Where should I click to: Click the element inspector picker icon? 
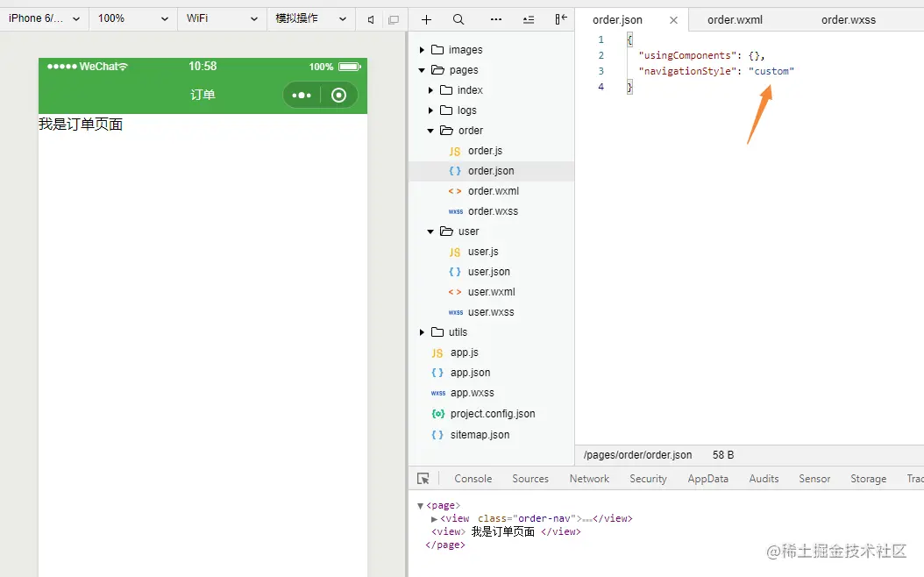(423, 479)
